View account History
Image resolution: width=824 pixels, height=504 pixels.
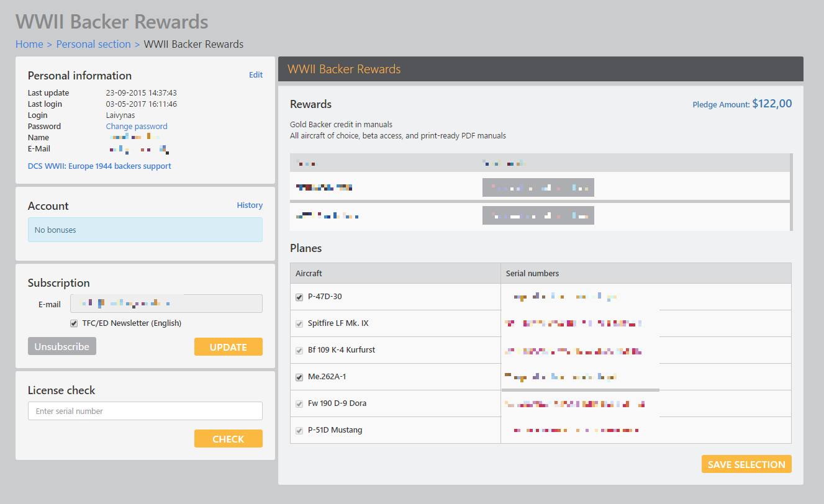pyautogui.click(x=250, y=205)
